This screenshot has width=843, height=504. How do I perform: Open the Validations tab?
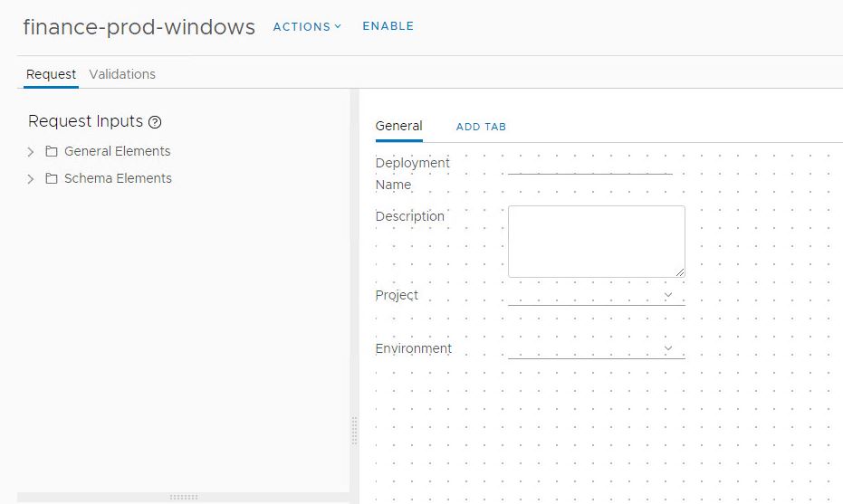(122, 74)
